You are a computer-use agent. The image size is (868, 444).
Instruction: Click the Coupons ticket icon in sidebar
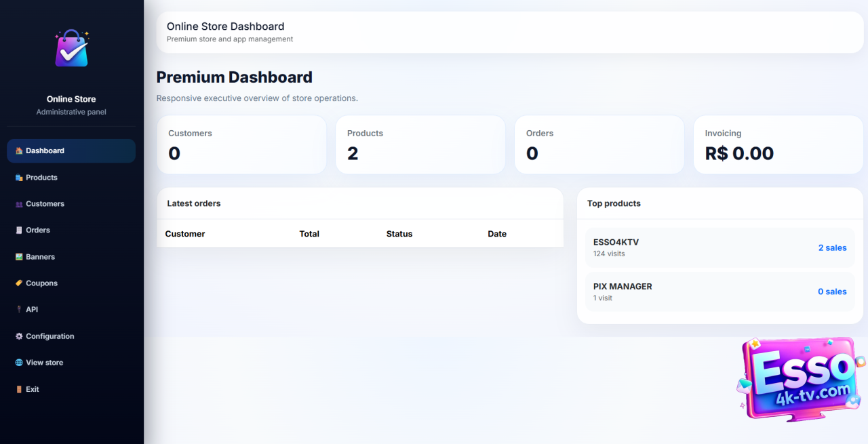pyautogui.click(x=19, y=283)
